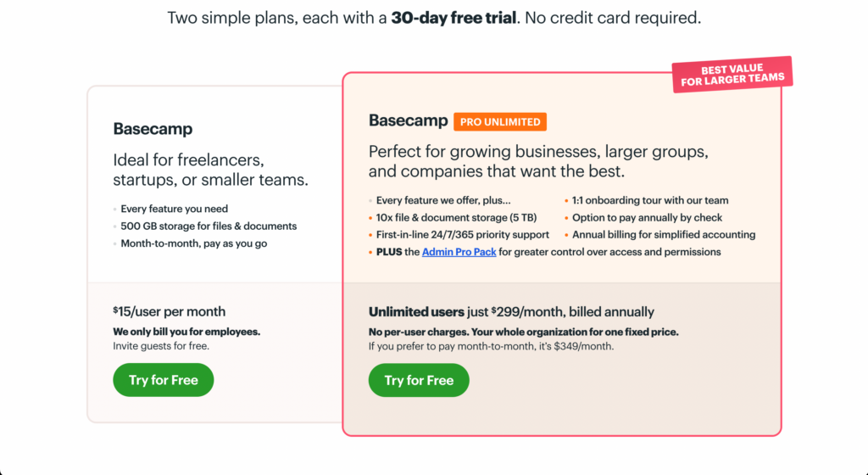Click Annual billing for simplified accounting bullet

664,235
